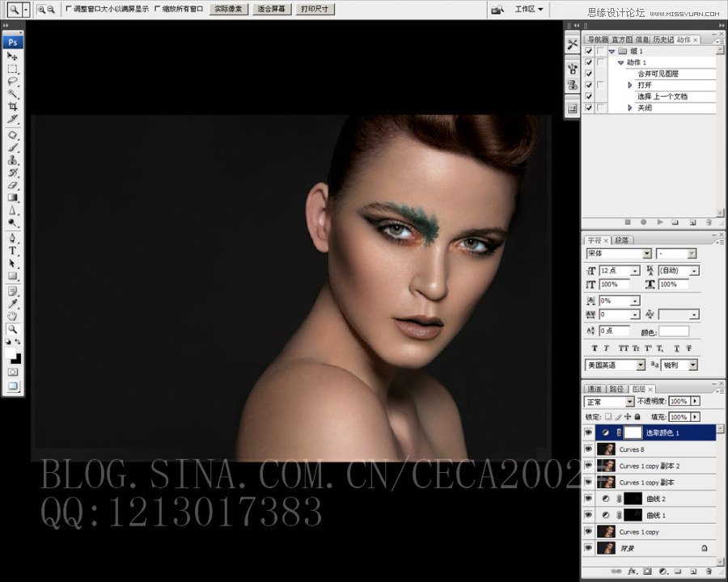Select the Curves 1 copy 副本 2 layer
This screenshot has height=582, width=728.
[x=656, y=466]
